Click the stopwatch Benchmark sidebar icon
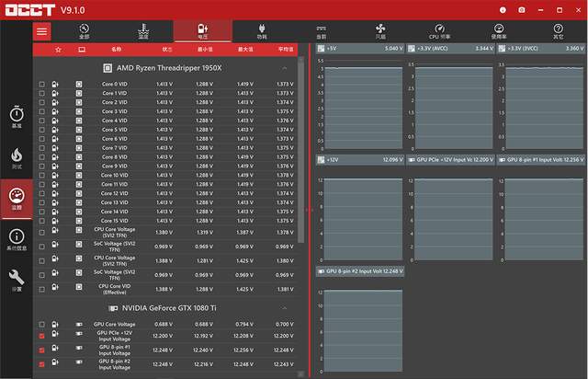This screenshot has height=379, width=588. [x=17, y=116]
